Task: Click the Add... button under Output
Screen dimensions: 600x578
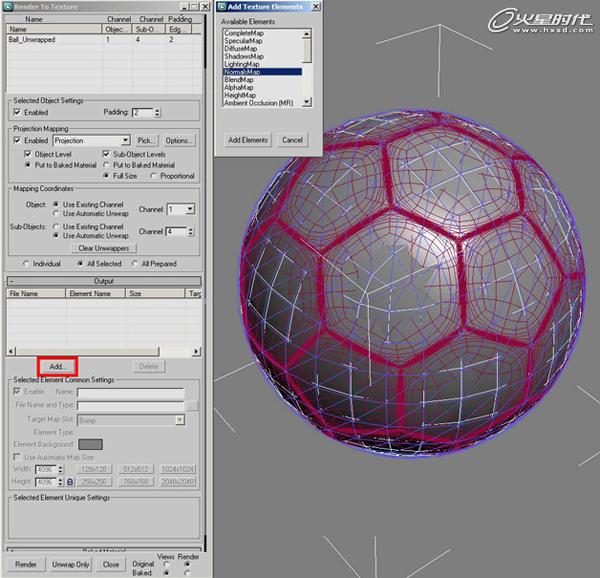Action: point(57,366)
